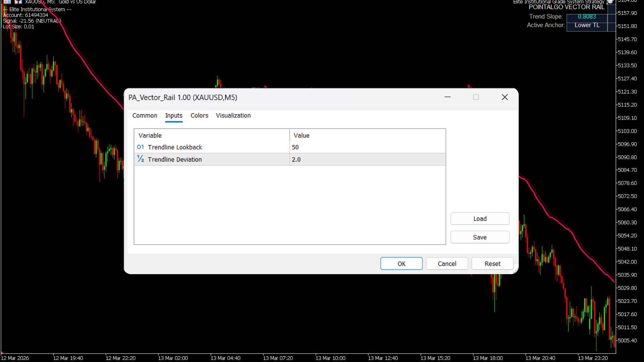Viewport: 644px width, 362px height.
Task: Open the Colors tab
Action: [x=199, y=116]
